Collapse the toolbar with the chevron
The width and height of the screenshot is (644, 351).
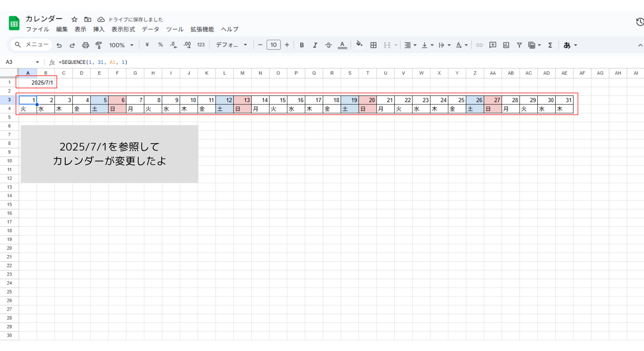click(640, 45)
